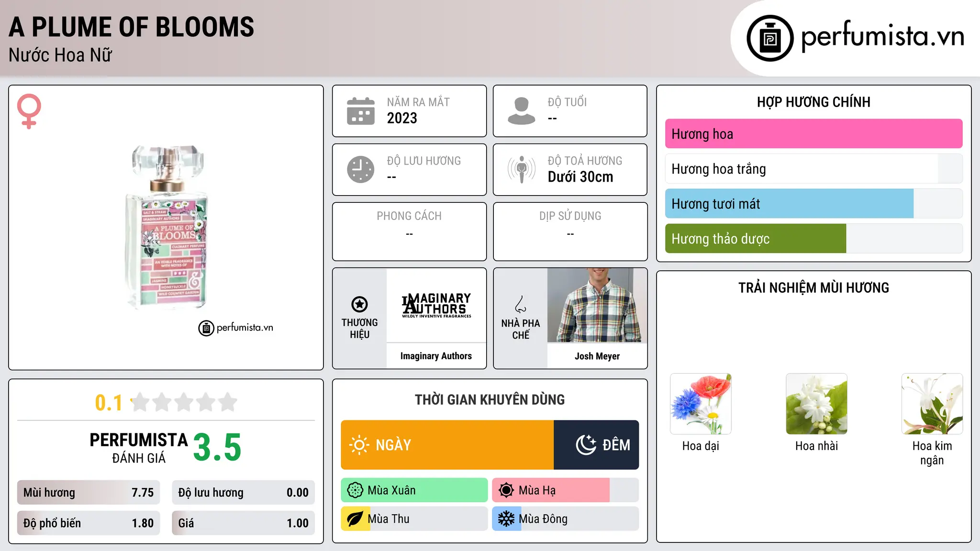Open the Hoa dại note image
Screen dimensions: 980x551
click(x=701, y=404)
